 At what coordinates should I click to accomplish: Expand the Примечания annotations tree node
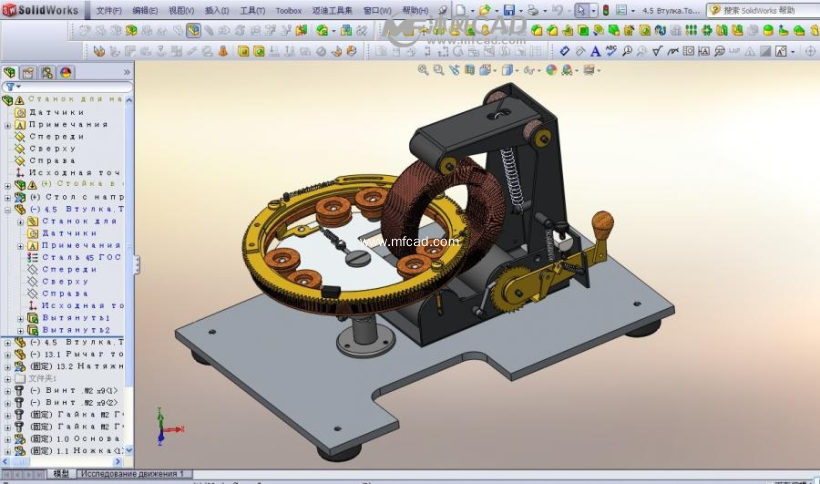click(x=8, y=125)
